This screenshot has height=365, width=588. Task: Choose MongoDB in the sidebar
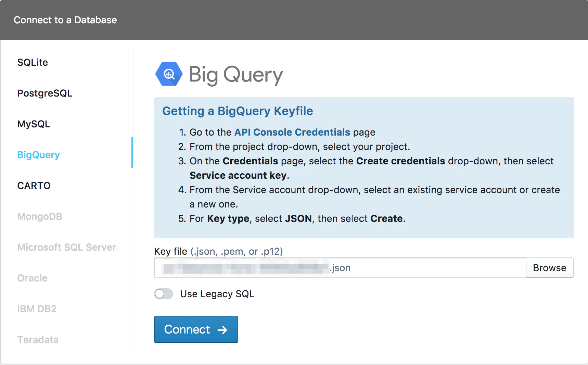(40, 216)
